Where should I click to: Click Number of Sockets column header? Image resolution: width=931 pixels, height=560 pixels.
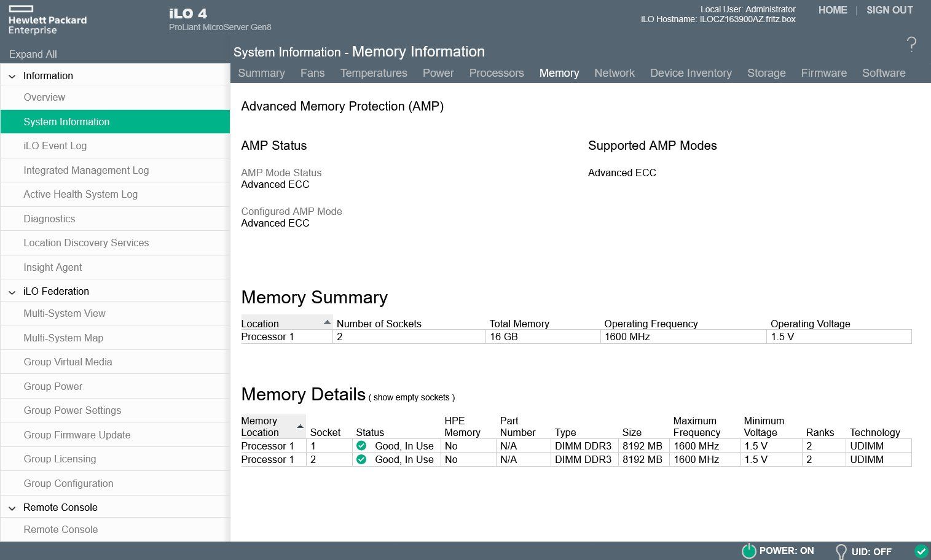coord(379,324)
